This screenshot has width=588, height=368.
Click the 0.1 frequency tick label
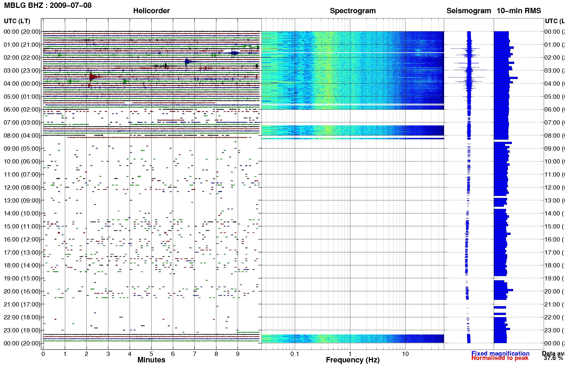[295, 354]
